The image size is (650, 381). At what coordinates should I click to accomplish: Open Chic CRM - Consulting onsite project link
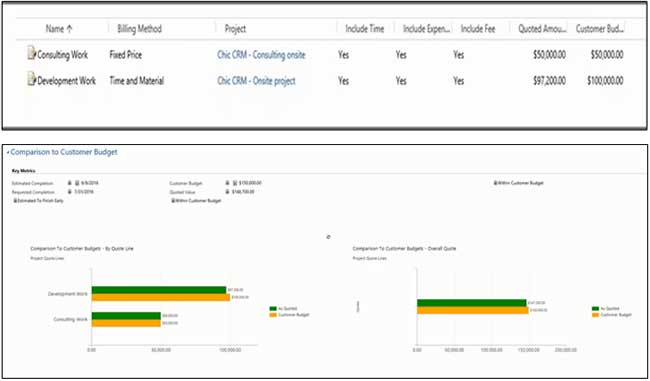coord(261,55)
